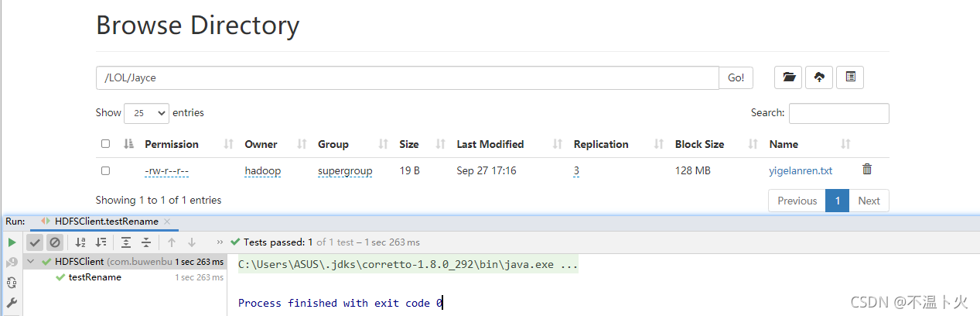Click the Sep 27 17:16 date cell

click(487, 170)
